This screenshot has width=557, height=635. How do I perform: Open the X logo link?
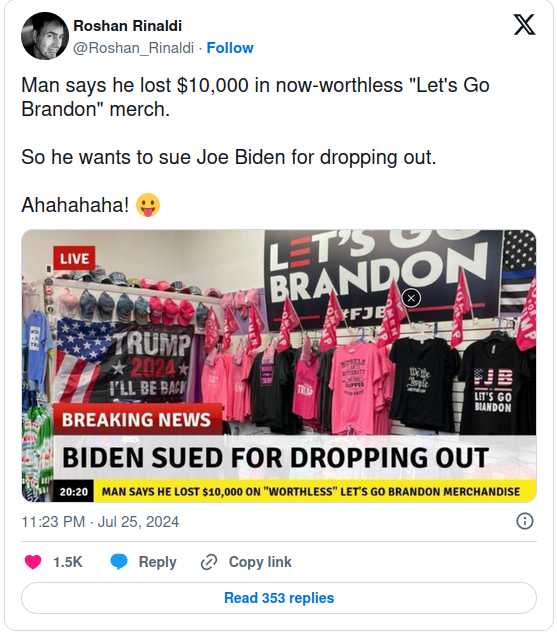click(525, 24)
